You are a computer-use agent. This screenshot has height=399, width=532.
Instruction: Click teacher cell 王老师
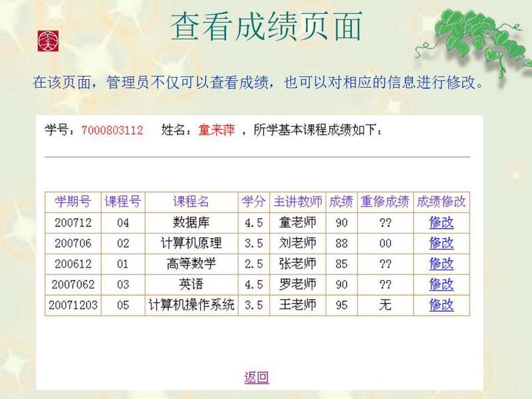[297, 305]
